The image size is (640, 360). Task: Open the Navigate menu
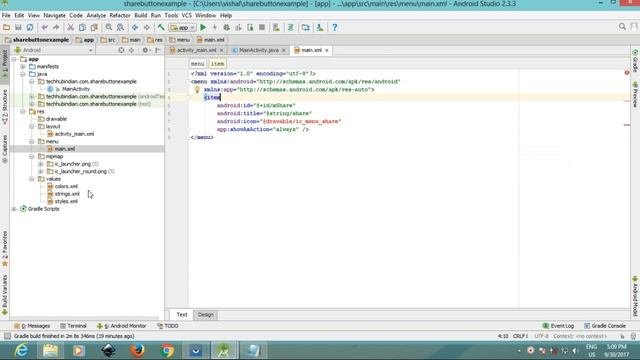(x=54, y=15)
